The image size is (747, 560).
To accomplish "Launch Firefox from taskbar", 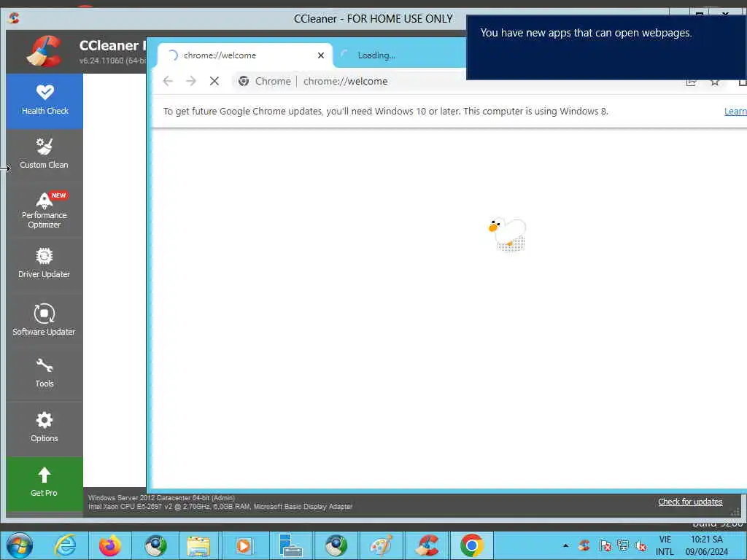I will click(x=110, y=545).
